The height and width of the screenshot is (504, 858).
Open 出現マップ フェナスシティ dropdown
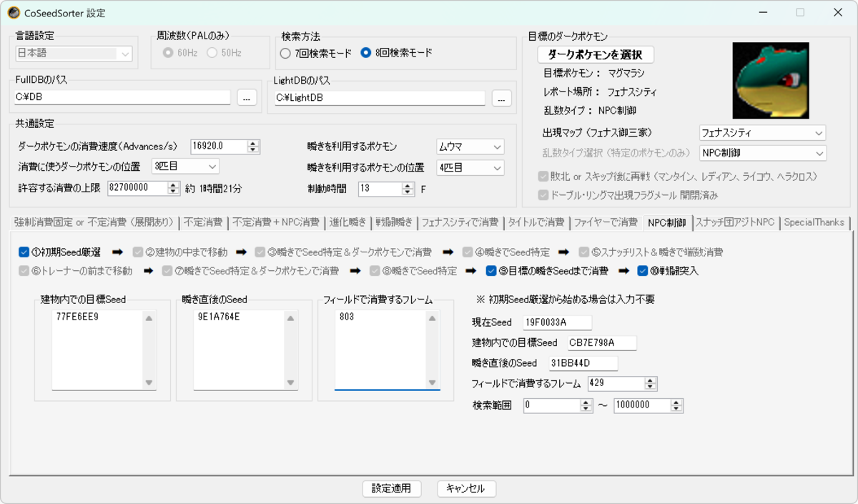coord(762,133)
